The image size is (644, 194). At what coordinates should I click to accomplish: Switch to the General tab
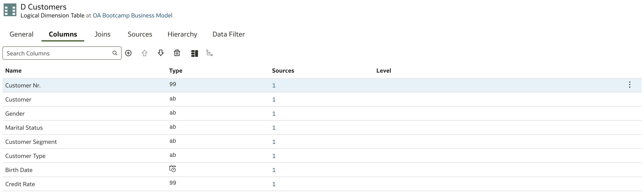pyautogui.click(x=21, y=34)
